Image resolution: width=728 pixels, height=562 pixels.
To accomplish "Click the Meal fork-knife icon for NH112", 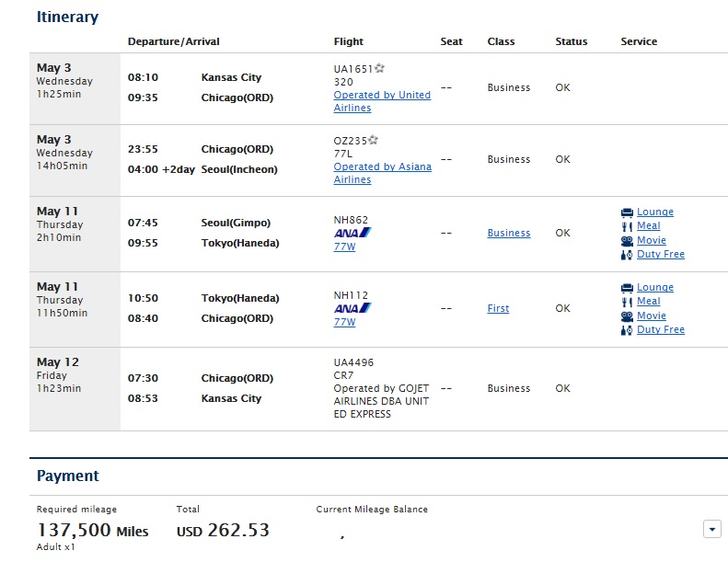I will [627, 302].
